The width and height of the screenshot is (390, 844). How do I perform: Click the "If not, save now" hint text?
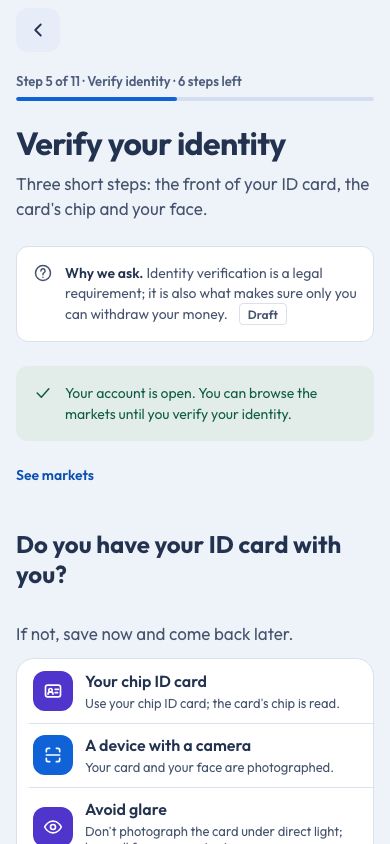point(154,634)
